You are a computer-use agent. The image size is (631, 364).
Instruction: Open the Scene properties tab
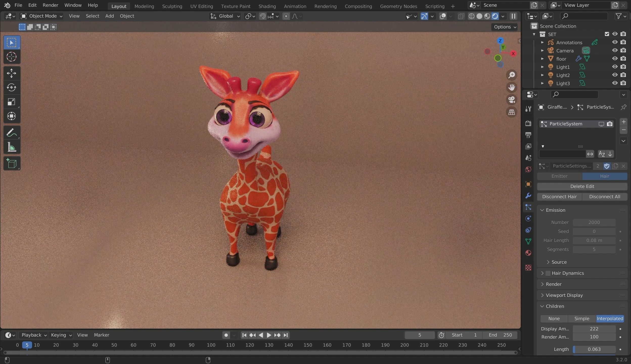pos(528,158)
